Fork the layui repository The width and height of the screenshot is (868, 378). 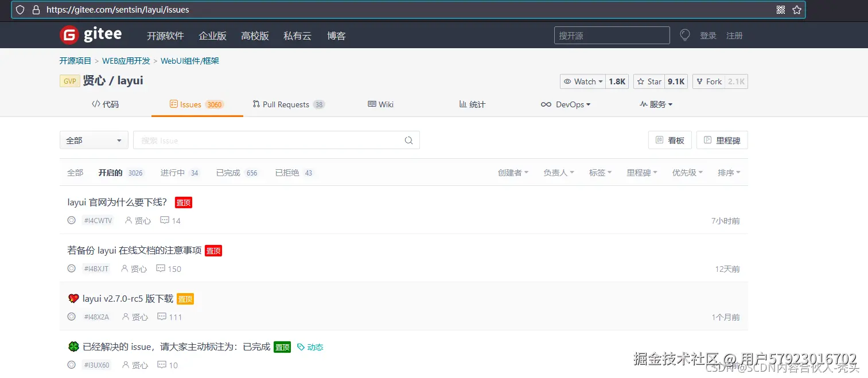[x=709, y=81]
